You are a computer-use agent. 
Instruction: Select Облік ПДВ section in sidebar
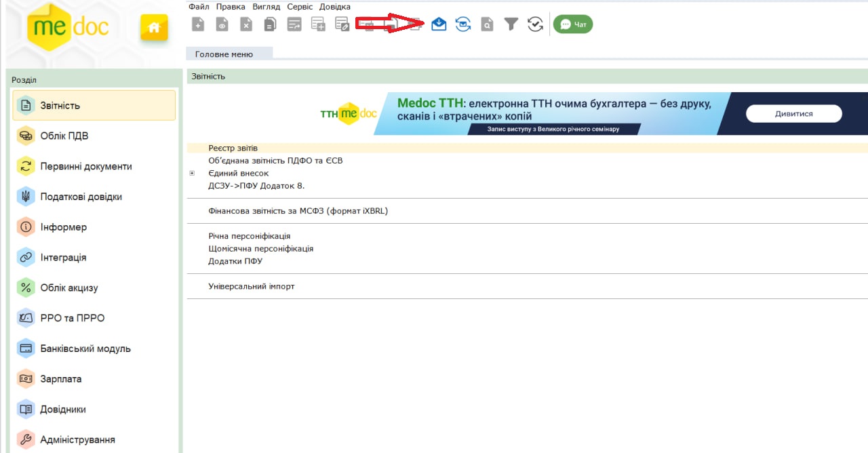pos(64,136)
